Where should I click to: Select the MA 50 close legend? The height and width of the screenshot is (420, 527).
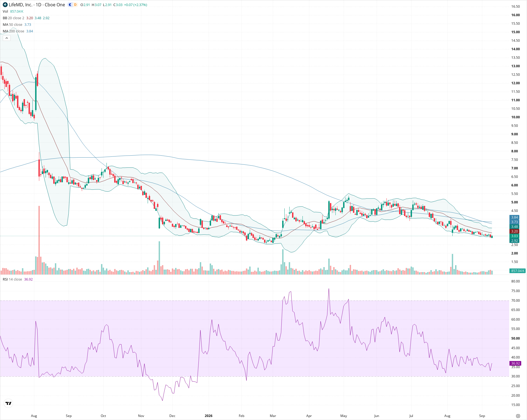click(x=12, y=24)
